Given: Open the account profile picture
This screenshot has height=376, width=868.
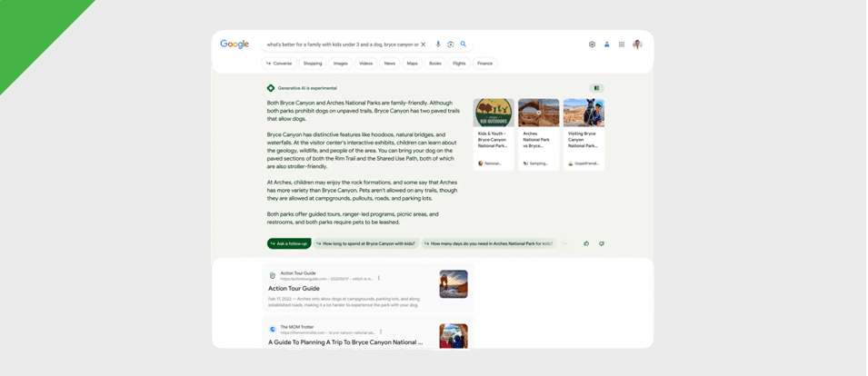Looking at the screenshot, I should 638,45.
